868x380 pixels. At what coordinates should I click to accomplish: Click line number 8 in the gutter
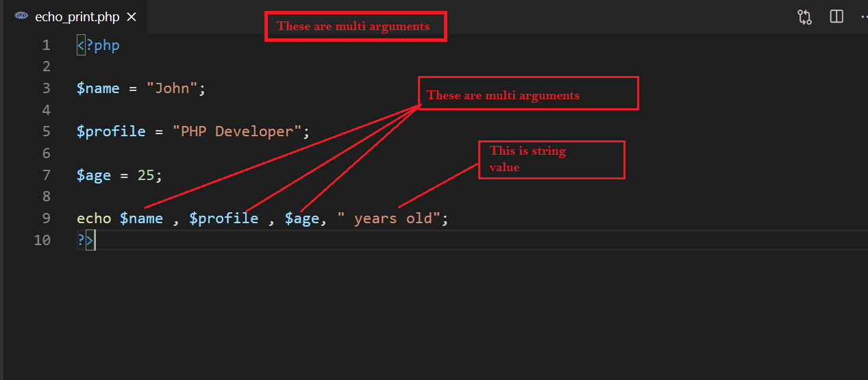pos(46,197)
